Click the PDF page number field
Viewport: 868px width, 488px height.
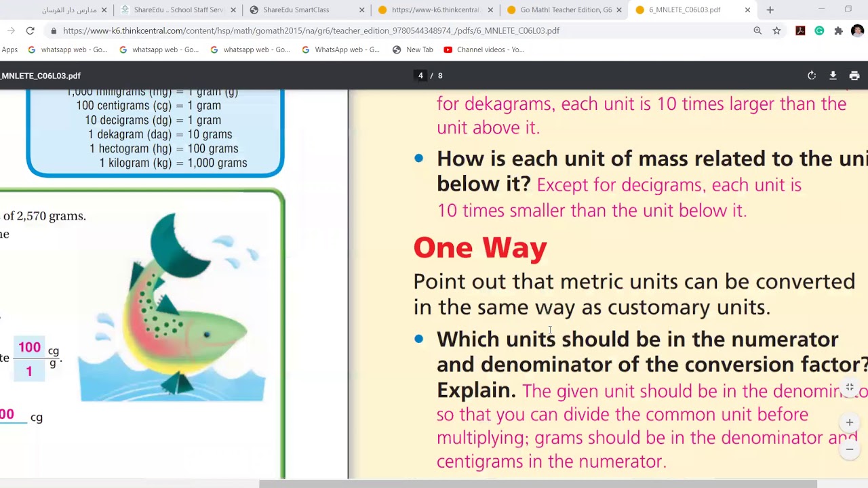pyautogui.click(x=420, y=76)
